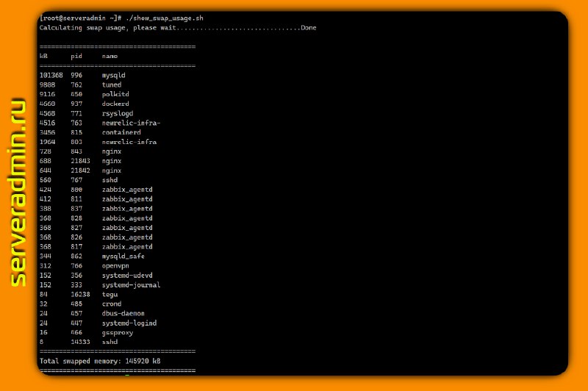
Task: Click the [root@serveradmin ~]# prompt
Action: point(81,18)
